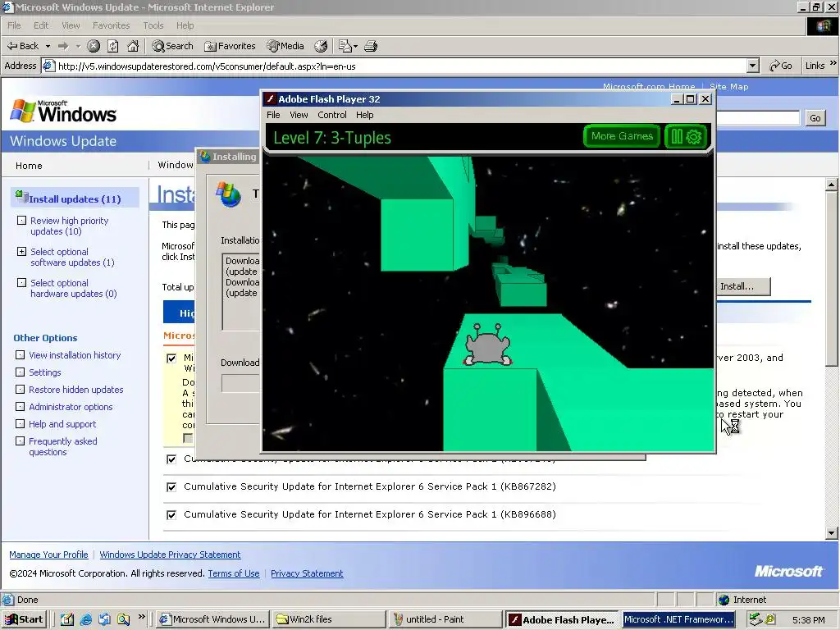Open Restore hidden updates link
The image size is (840, 630).
tap(76, 390)
